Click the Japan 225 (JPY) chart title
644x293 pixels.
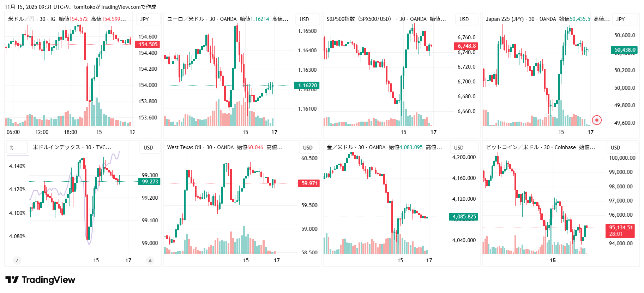(505, 19)
